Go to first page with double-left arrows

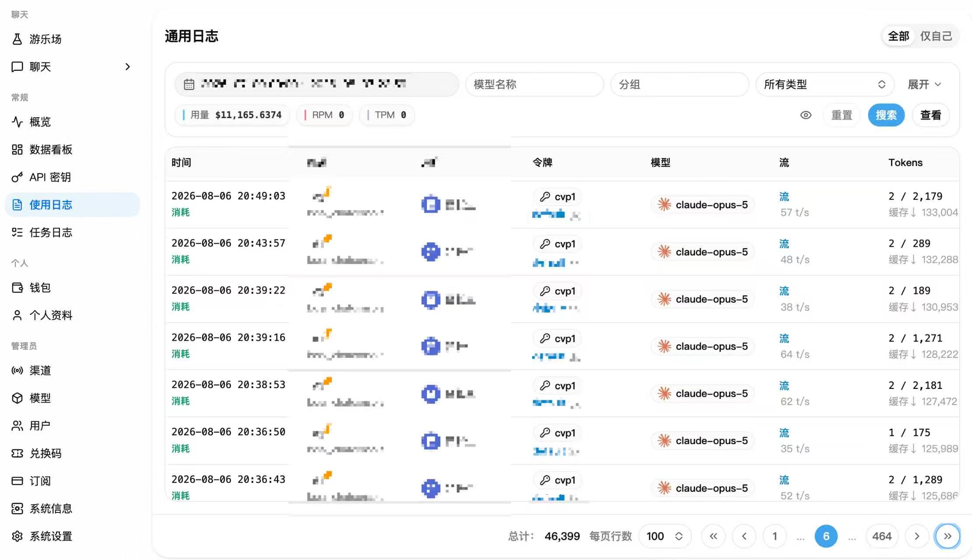[713, 536]
